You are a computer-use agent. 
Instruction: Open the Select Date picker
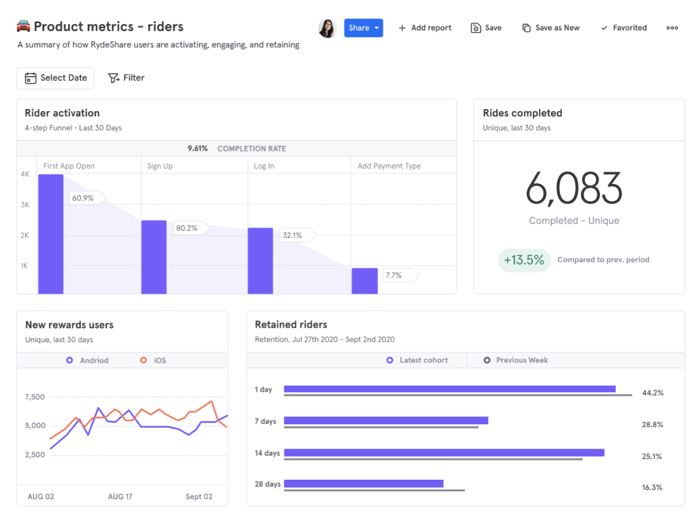point(55,78)
